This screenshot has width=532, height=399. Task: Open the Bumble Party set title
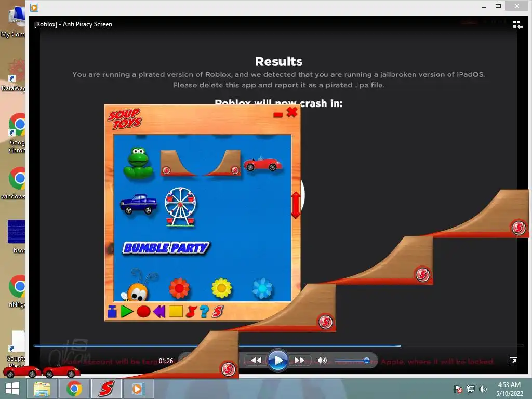coord(166,248)
